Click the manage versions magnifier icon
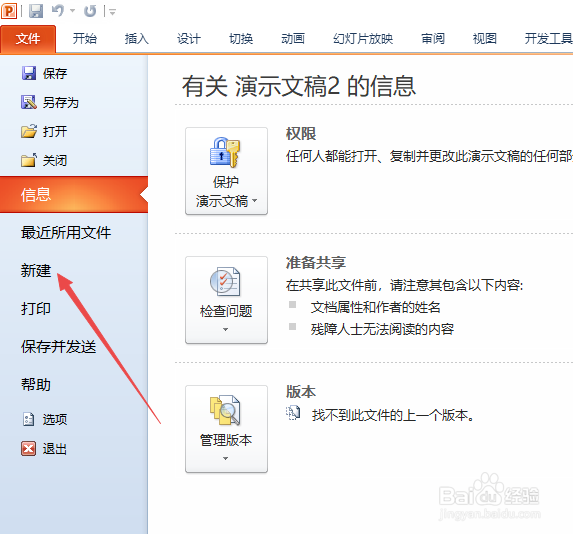This screenshot has height=534, width=573. click(225, 410)
